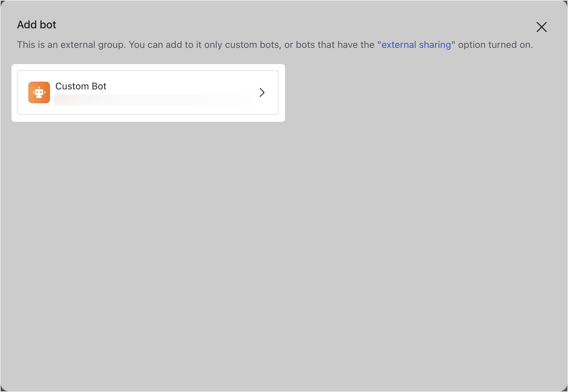
Task: Select the close cross in the top-right corner
Action: [542, 27]
